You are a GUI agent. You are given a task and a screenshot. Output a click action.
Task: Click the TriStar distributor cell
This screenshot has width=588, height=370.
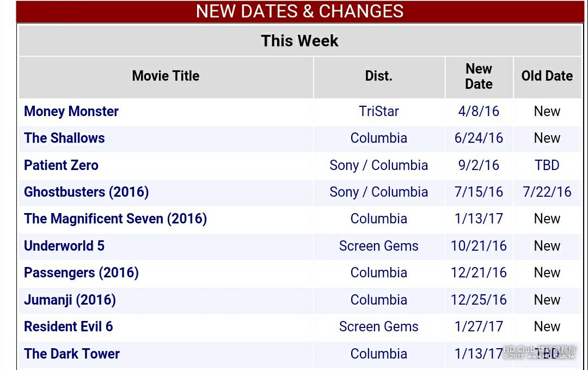379,112
